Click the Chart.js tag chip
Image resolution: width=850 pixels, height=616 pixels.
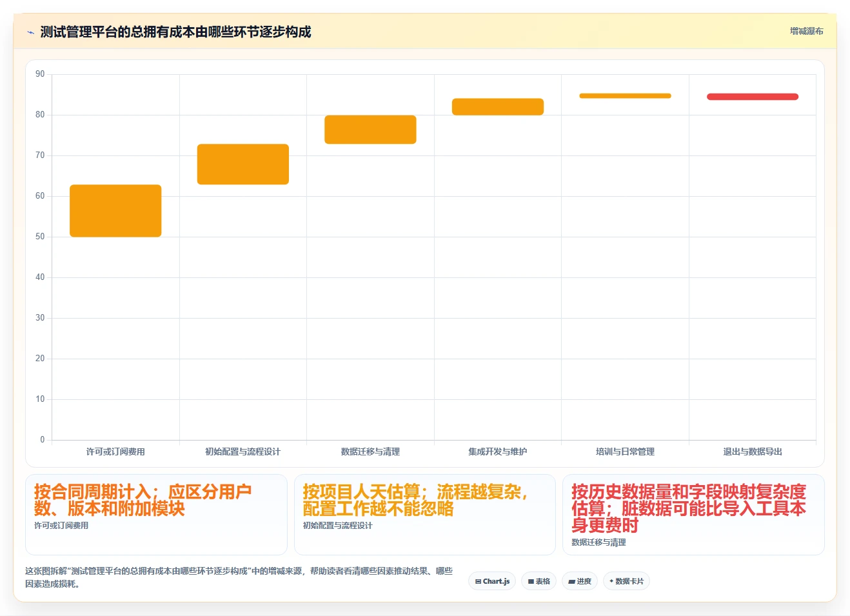coord(492,581)
